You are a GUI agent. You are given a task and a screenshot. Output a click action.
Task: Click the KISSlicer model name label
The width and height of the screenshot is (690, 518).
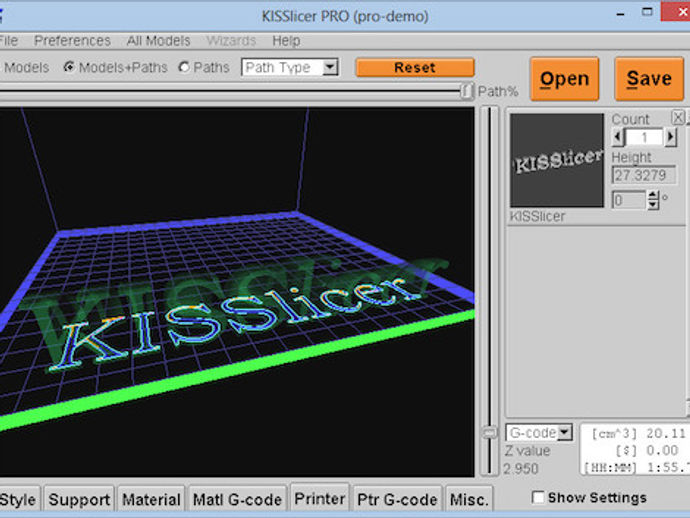pyautogui.click(x=537, y=216)
